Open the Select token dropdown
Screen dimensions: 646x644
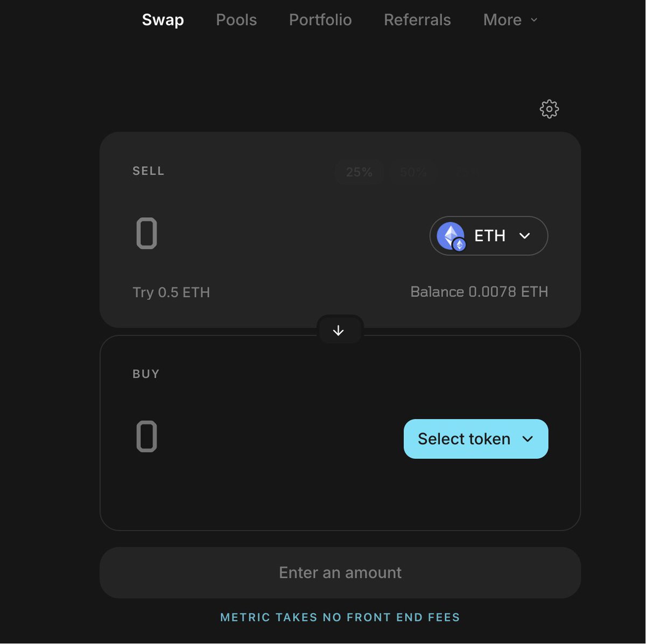click(476, 439)
